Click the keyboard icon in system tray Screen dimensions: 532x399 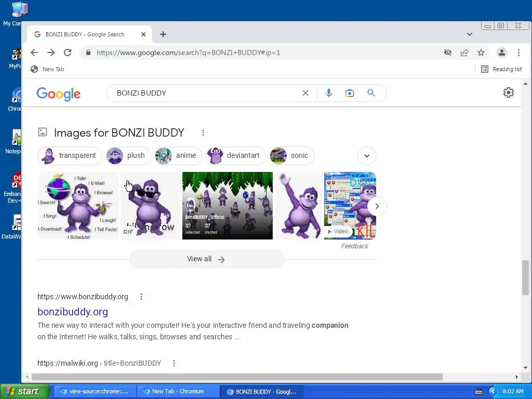pyautogui.click(x=478, y=392)
